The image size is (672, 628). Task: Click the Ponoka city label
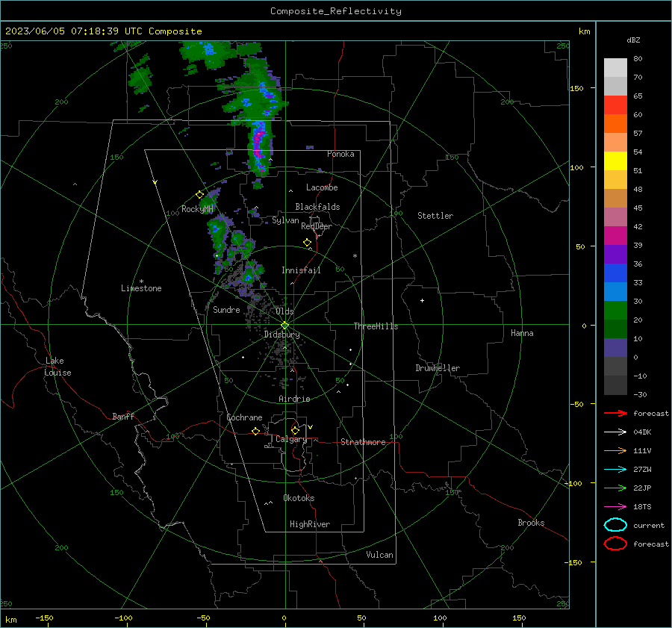click(x=340, y=154)
